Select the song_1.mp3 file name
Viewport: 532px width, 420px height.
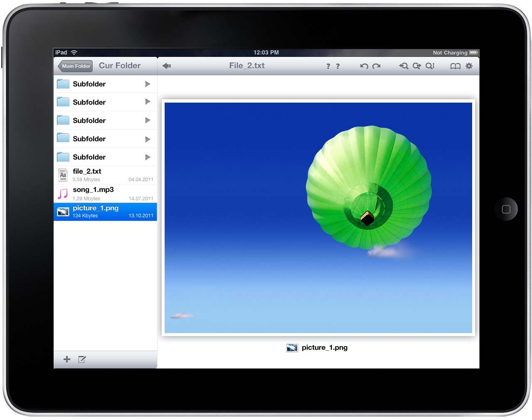coord(93,189)
